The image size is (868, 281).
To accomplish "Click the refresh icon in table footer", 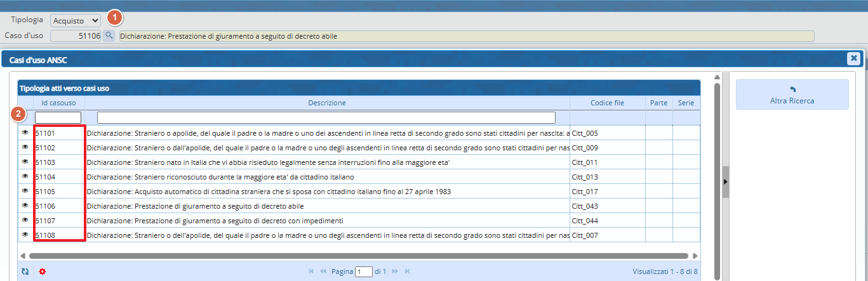I will (x=25, y=271).
